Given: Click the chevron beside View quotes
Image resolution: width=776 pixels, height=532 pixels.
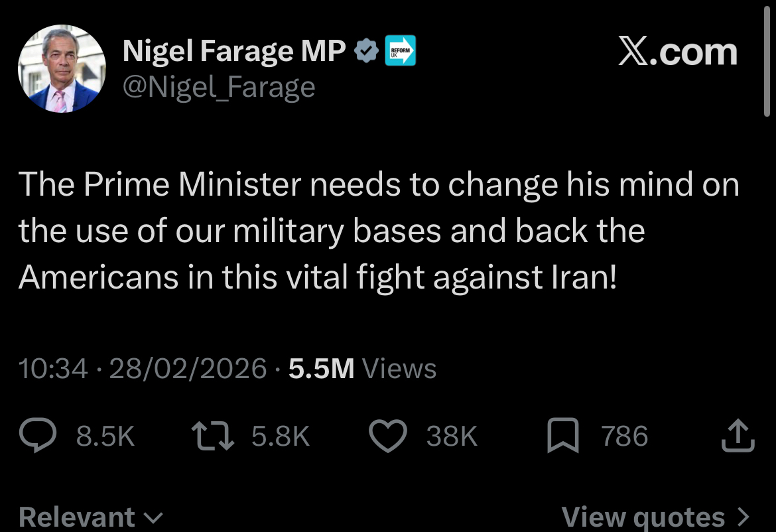Looking at the screenshot, I should point(743,517).
